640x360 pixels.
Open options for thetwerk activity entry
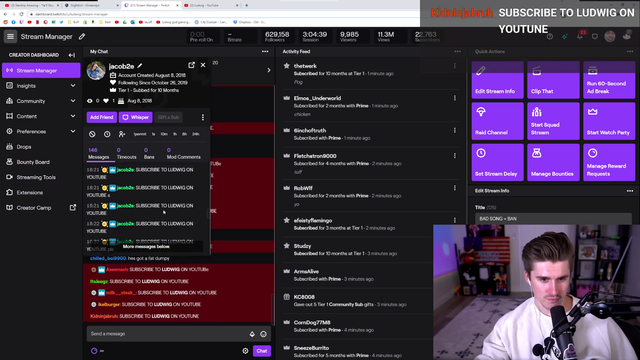pos(455,66)
